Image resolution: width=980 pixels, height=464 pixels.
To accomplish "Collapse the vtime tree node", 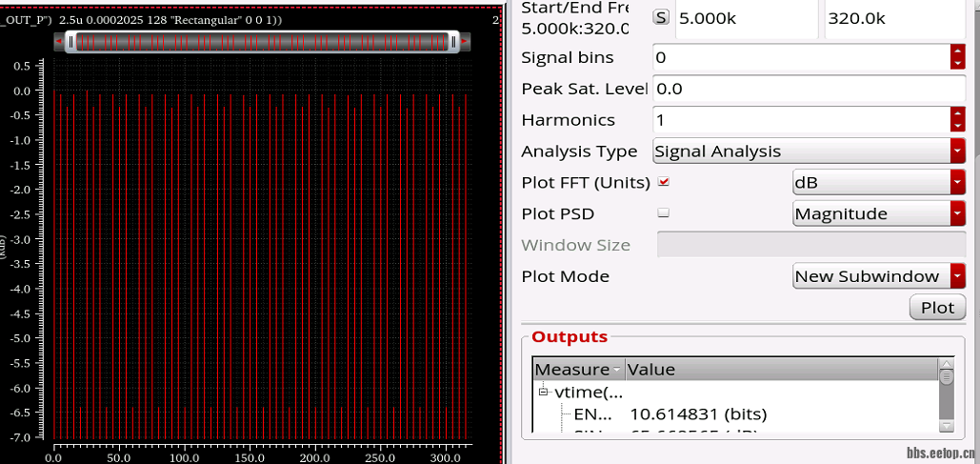I will pyautogui.click(x=543, y=393).
